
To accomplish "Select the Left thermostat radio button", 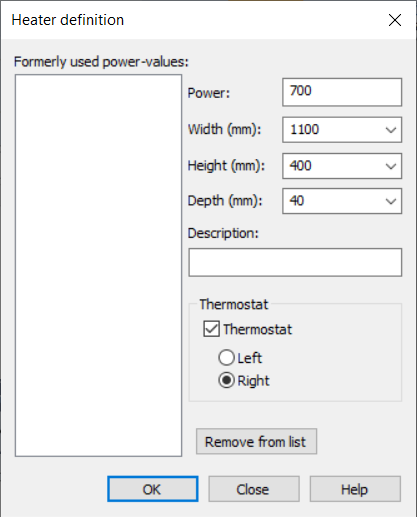I will (226, 358).
